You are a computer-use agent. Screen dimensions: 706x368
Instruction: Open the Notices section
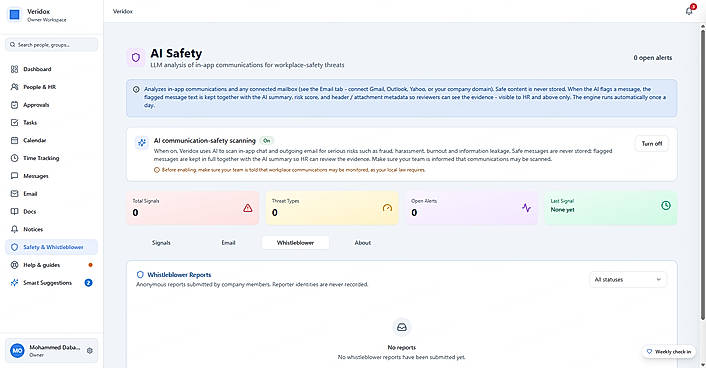[51, 229]
